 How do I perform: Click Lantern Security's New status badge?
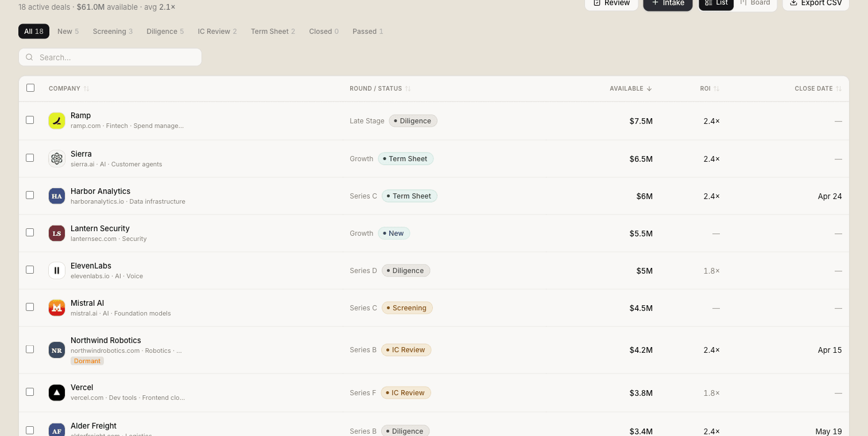tap(394, 233)
